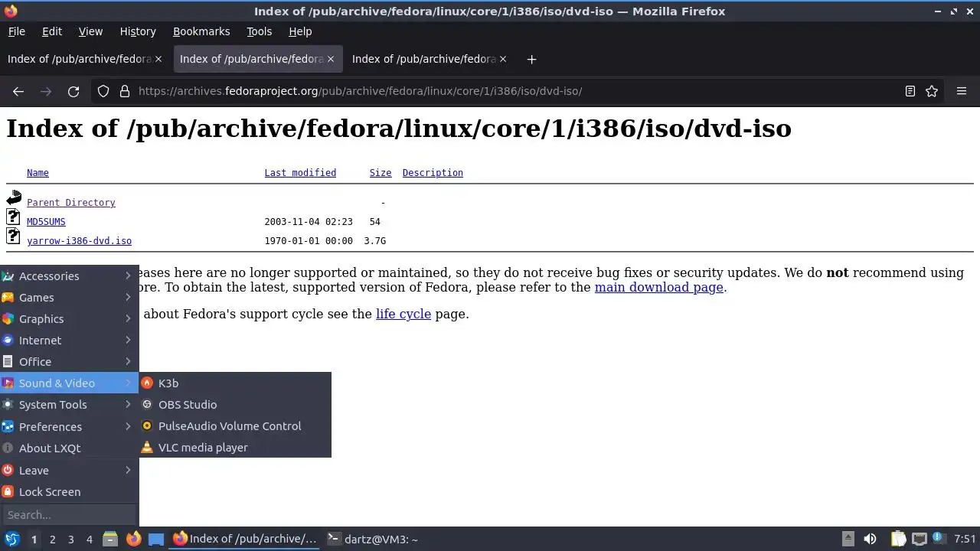Click the blue show desktop icon in taskbar
The width and height of the screenshot is (980, 551).
[x=156, y=539]
